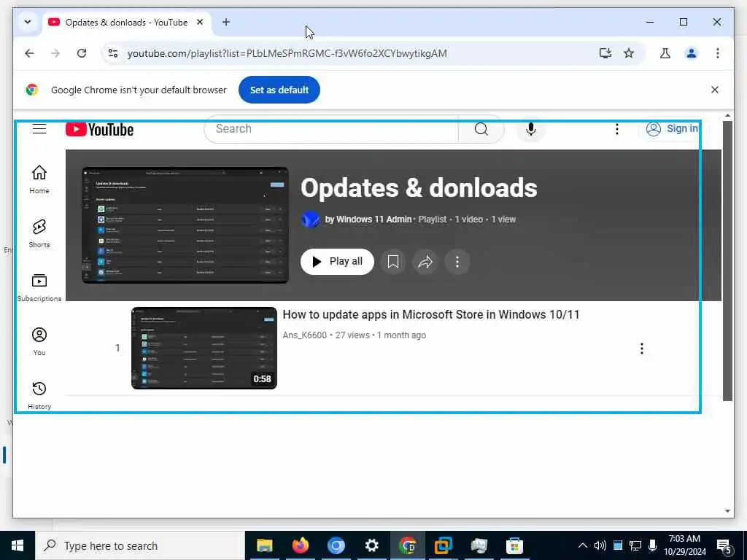Viewport: 747px width, 560px height.
Task: Go to Home in the sidebar
Action: coord(39,179)
